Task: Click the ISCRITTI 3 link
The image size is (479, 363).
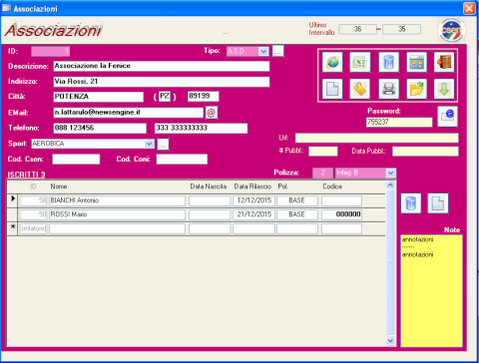Action: pos(26,175)
